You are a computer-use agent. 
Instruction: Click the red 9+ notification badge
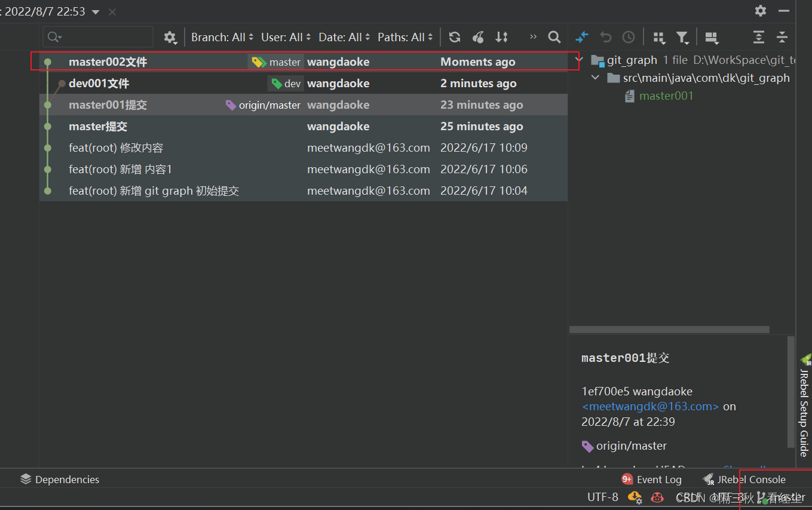click(627, 479)
